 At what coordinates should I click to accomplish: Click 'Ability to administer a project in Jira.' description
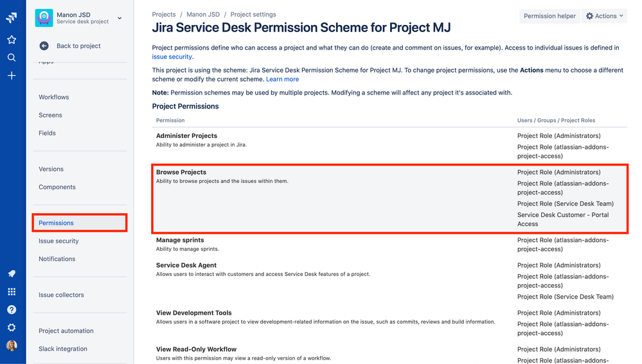tap(201, 145)
